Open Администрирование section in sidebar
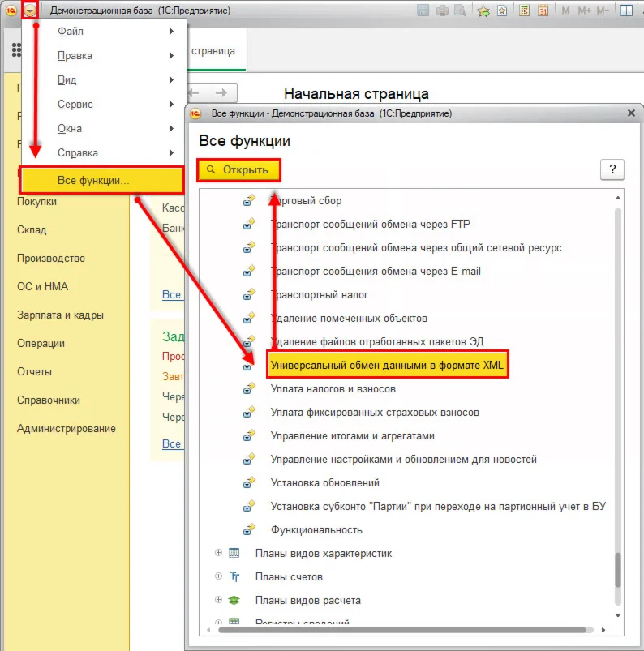 (x=67, y=429)
